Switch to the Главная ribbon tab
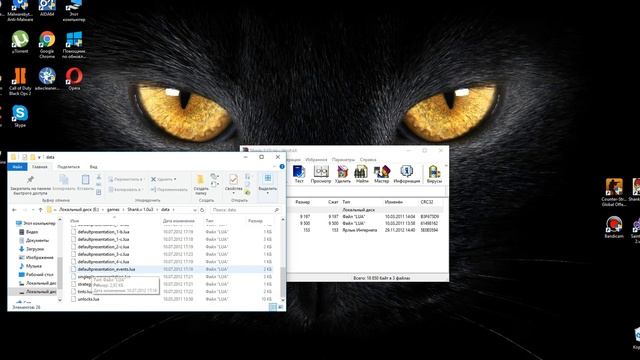 (40, 167)
